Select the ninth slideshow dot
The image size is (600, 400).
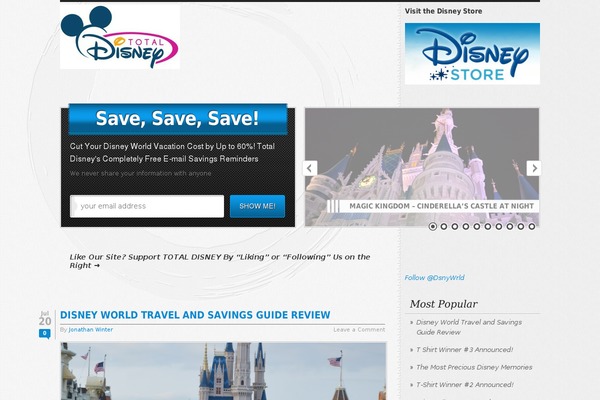[521, 227]
